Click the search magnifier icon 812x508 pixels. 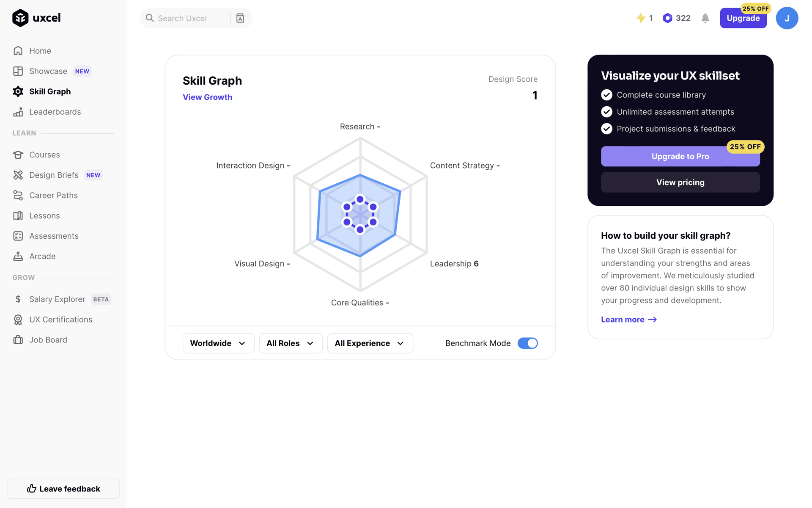pos(150,18)
